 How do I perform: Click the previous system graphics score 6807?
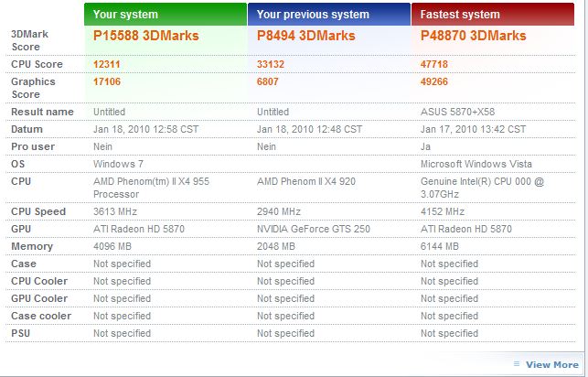[x=268, y=81]
